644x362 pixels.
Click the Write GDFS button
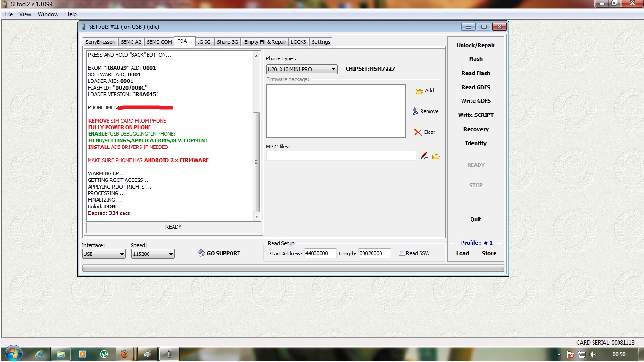476,101
